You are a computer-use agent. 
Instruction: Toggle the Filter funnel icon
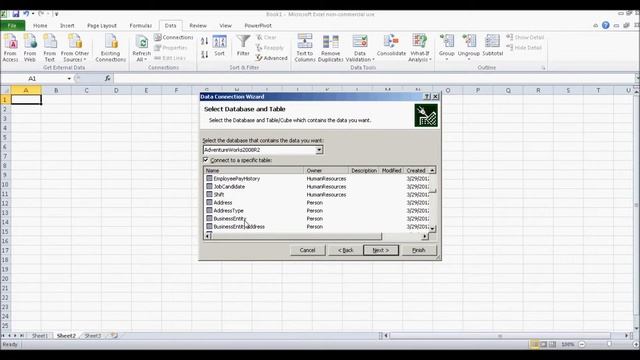pos(243,46)
